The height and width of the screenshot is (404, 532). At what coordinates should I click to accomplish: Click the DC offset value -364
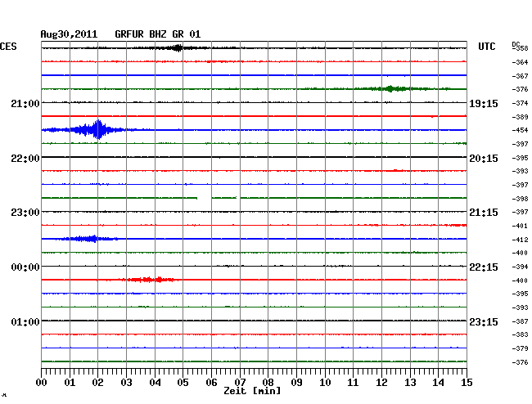click(520, 62)
